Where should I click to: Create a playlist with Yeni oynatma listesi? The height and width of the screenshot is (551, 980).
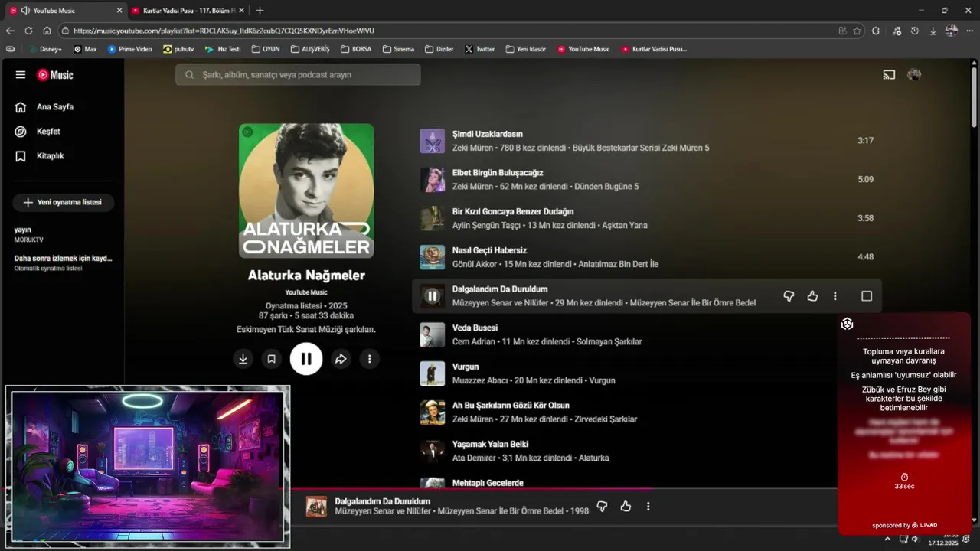pos(63,203)
